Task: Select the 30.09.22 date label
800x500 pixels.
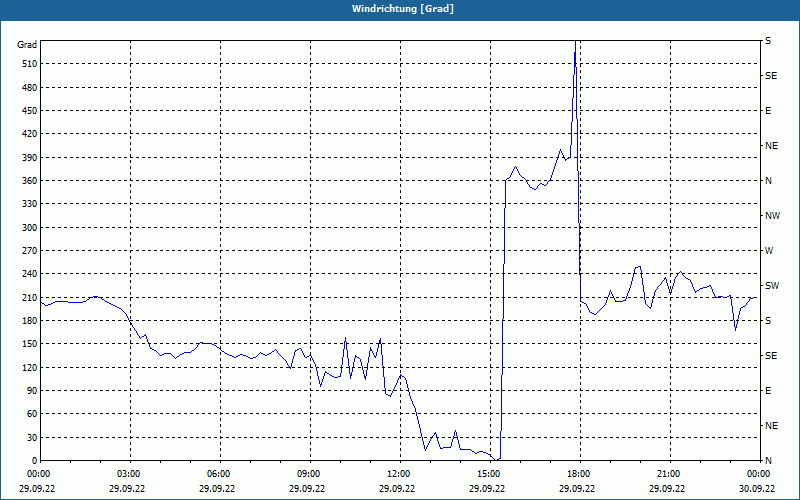Action: pos(757,488)
